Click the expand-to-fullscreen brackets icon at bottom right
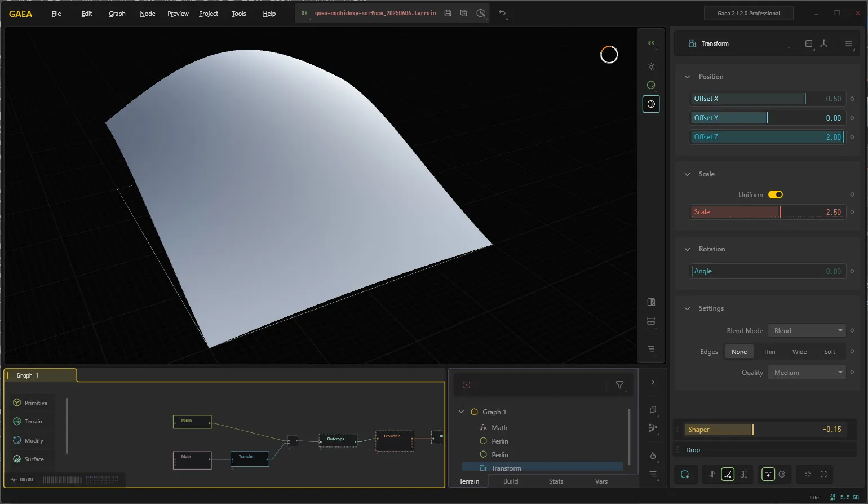This screenshot has width=868, height=504. coord(823,474)
